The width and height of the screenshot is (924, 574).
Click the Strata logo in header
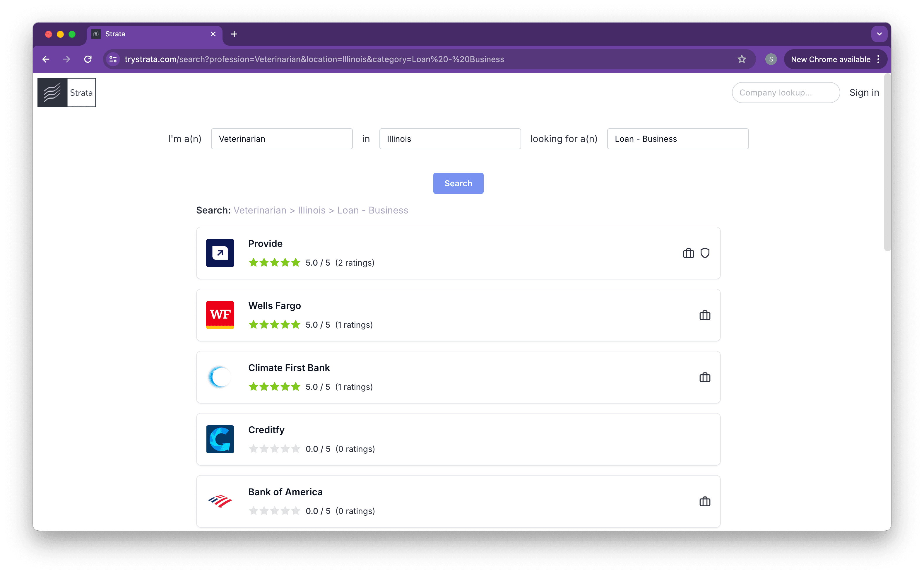(x=67, y=93)
